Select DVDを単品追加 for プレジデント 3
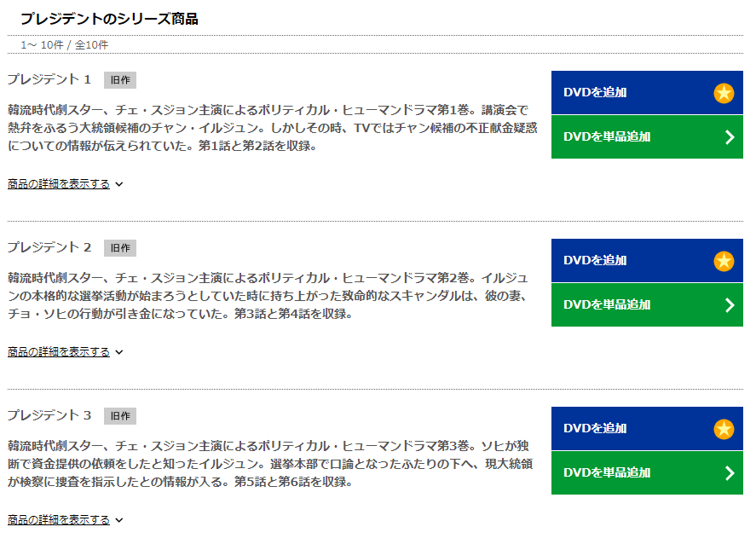Viewport: 756px width, 550px height. coord(647,472)
